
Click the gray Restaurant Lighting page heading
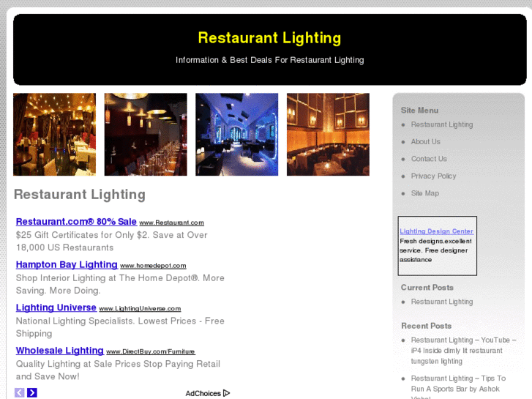pos(80,195)
